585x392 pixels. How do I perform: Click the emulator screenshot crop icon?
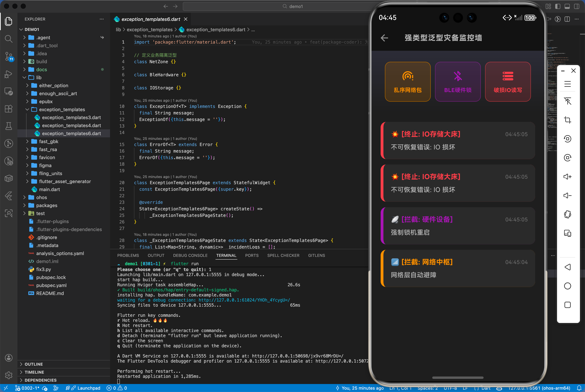[x=568, y=120]
